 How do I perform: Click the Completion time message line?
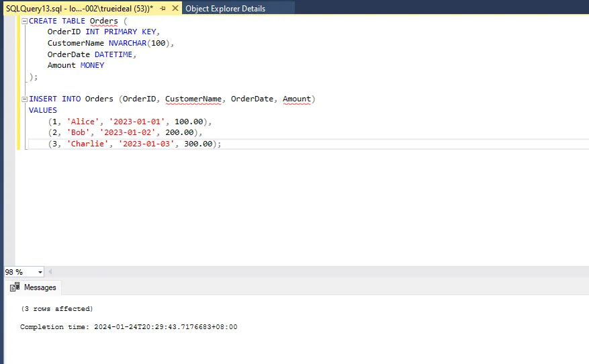pyautogui.click(x=128, y=327)
